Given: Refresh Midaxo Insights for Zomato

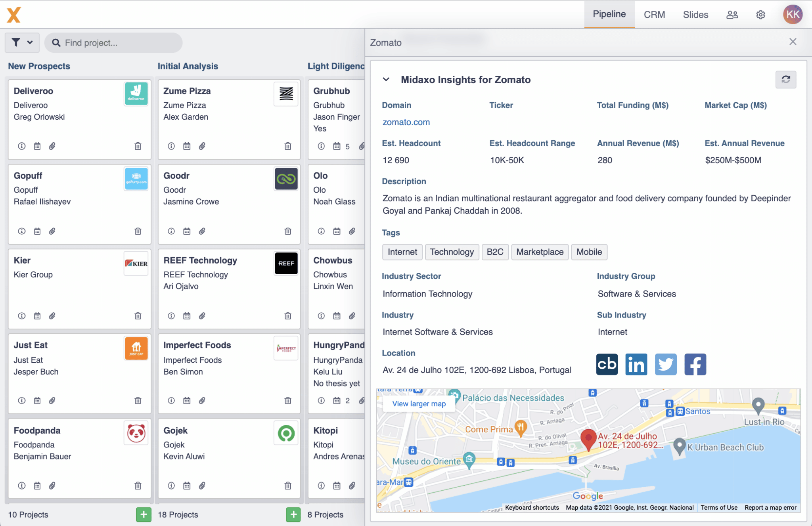Looking at the screenshot, I should (x=786, y=79).
